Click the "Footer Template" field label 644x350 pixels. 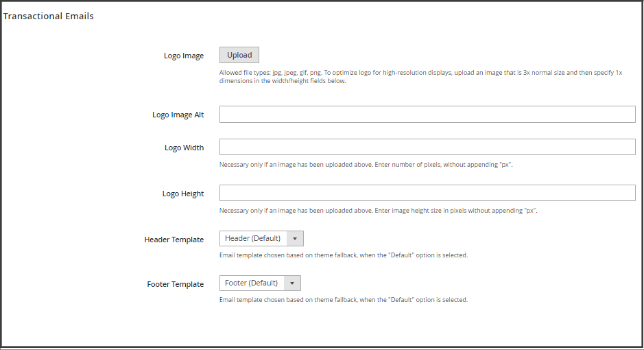coord(175,285)
